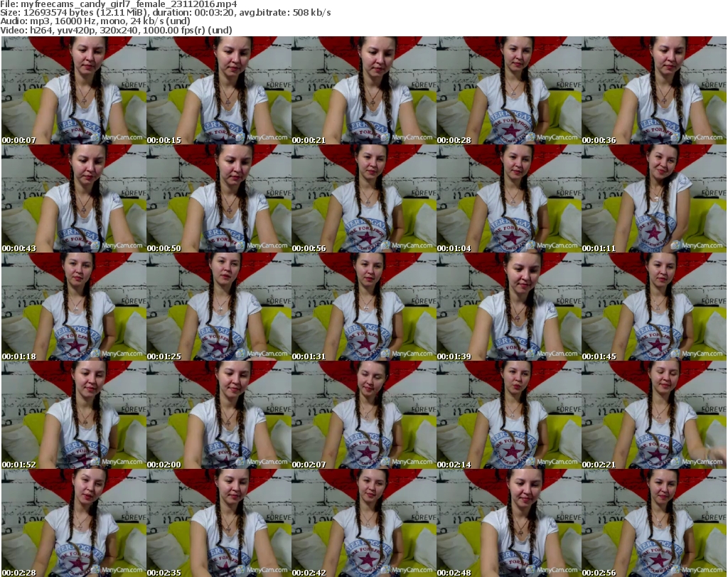This screenshot has width=728, height=577.
Task: Choose the 00:01:45 thumbnail
Action: point(654,307)
